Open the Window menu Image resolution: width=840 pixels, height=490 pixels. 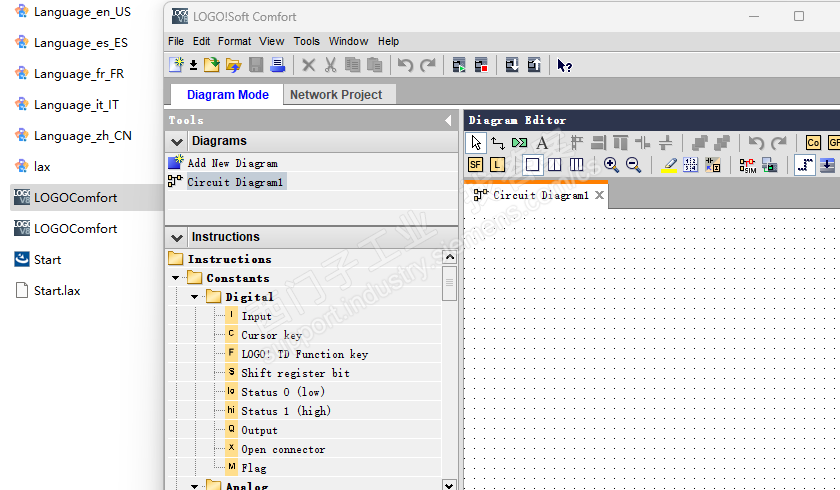tap(348, 41)
